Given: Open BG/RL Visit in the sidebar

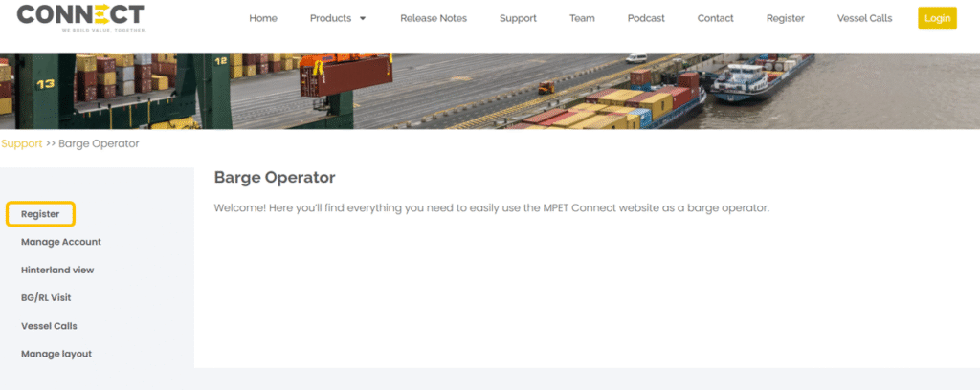Looking at the screenshot, I should (46, 297).
